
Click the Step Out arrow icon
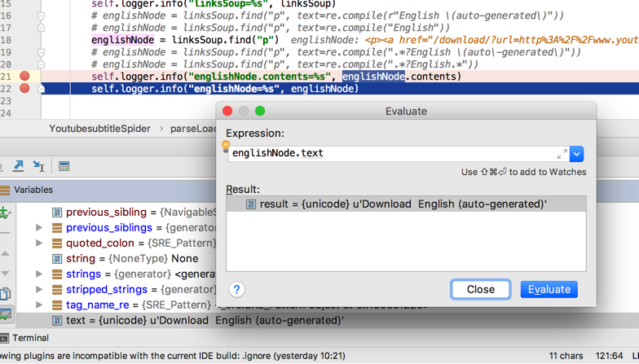[x=18, y=166]
